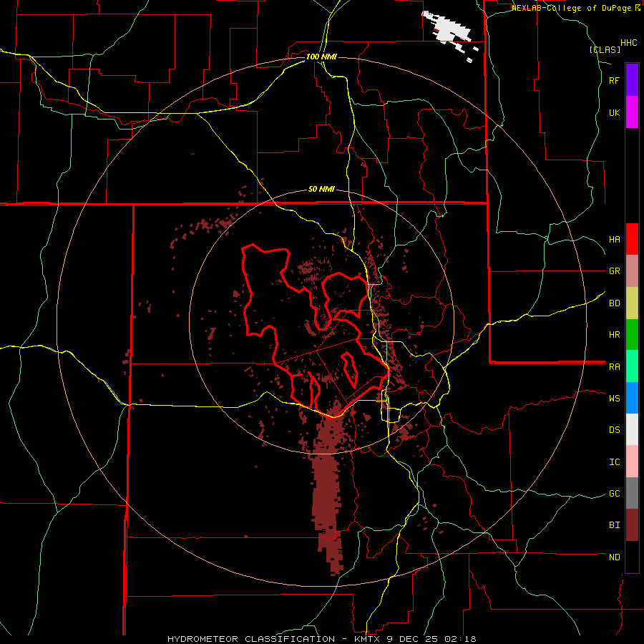Click the 100 NMI range ring label
The image size is (644, 644).
coord(321,57)
